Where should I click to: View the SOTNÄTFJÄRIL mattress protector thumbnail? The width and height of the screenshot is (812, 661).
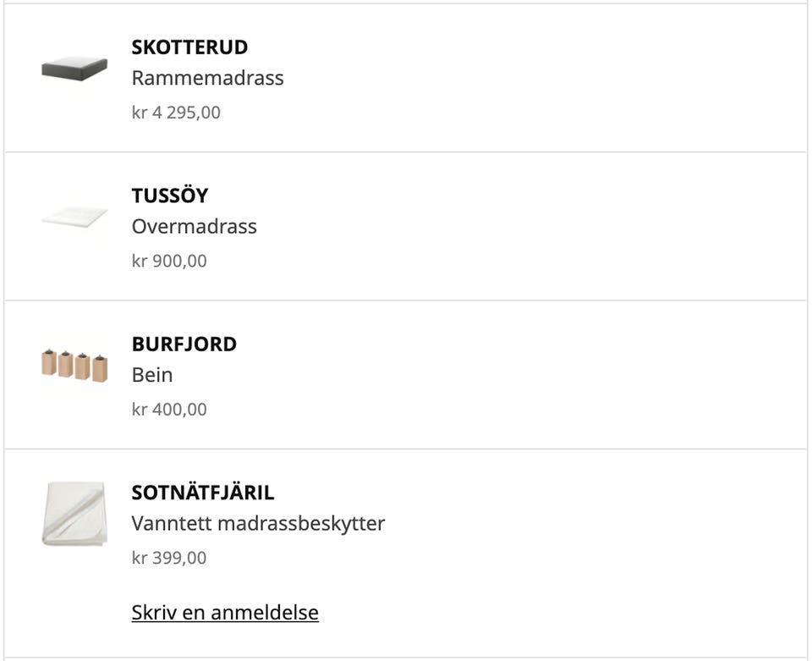74,514
